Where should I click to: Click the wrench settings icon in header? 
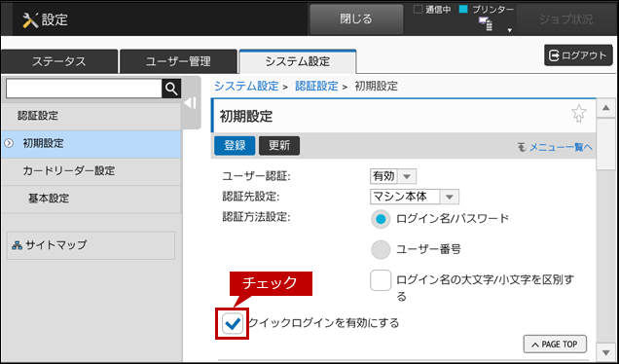30,20
